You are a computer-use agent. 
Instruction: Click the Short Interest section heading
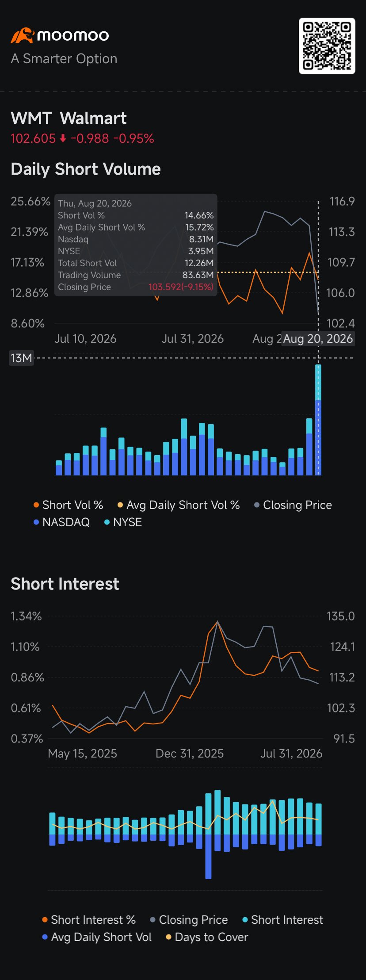(x=65, y=584)
